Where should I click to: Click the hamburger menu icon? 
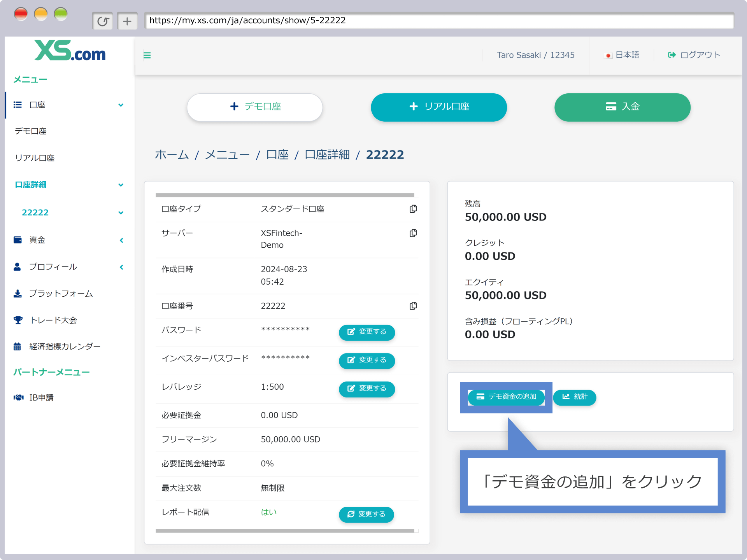pos(147,55)
